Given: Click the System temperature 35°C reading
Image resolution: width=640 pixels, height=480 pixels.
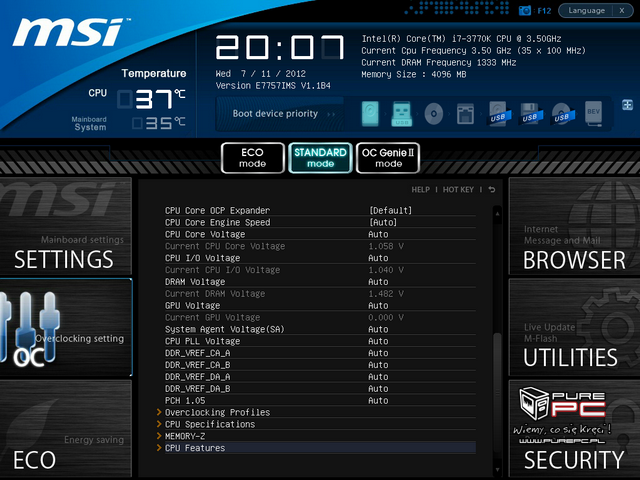Looking at the screenshot, I should [x=159, y=123].
